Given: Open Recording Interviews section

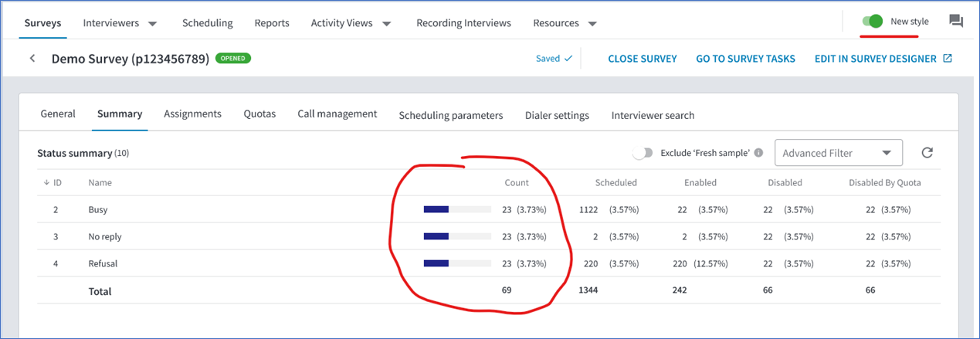Looking at the screenshot, I should click(463, 23).
